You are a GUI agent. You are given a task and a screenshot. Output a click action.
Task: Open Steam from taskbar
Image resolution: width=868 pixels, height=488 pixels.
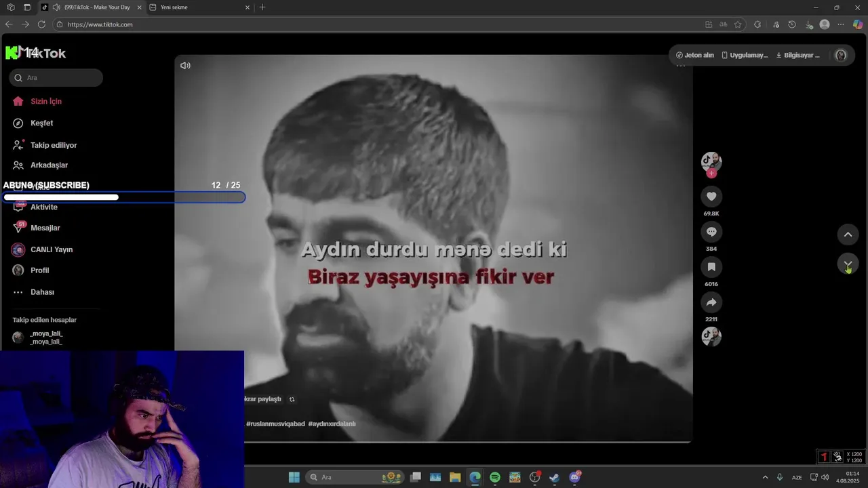coord(555,477)
